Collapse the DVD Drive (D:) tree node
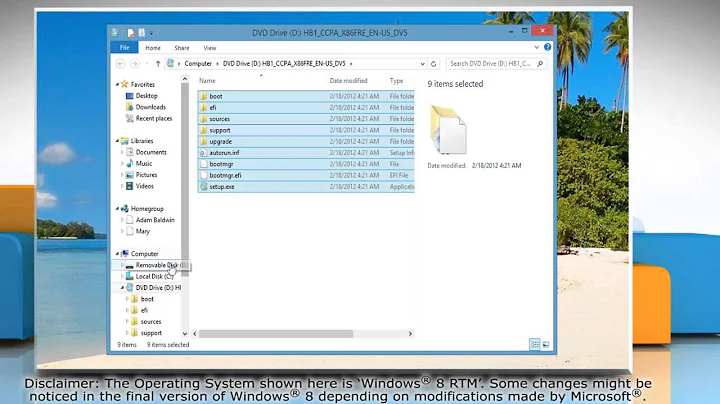720x404 pixels. (x=122, y=287)
